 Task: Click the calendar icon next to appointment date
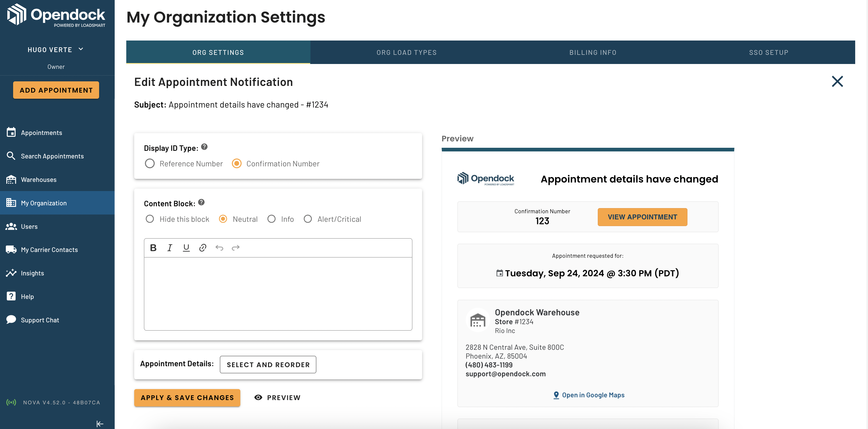pos(499,273)
